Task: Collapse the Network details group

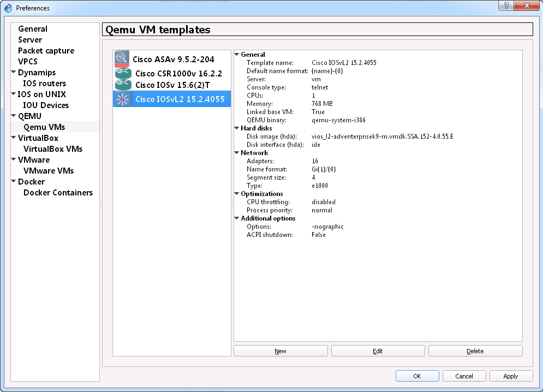Action: click(x=237, y=153)
